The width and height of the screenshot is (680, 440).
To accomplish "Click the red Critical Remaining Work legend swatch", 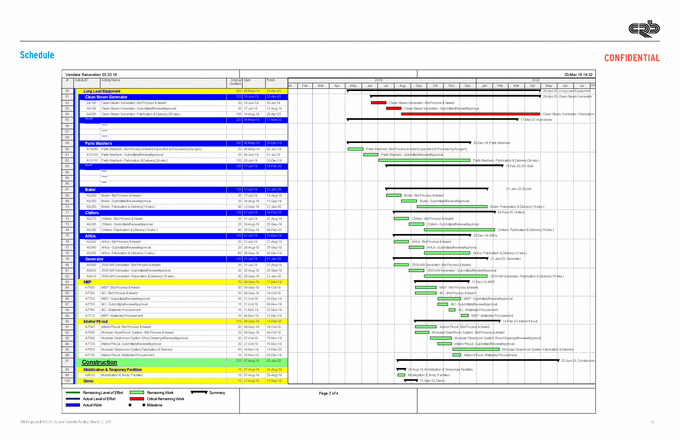I will [137, 399].
